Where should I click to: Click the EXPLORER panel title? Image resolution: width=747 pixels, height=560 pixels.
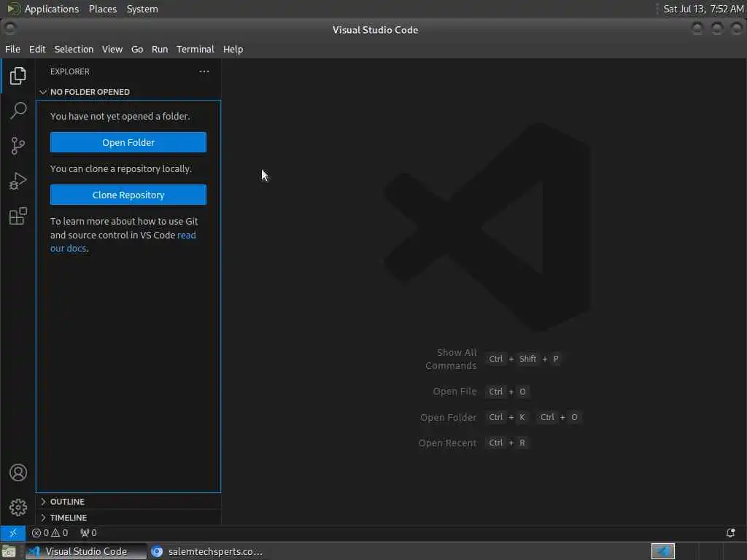[x=69, y=71]
